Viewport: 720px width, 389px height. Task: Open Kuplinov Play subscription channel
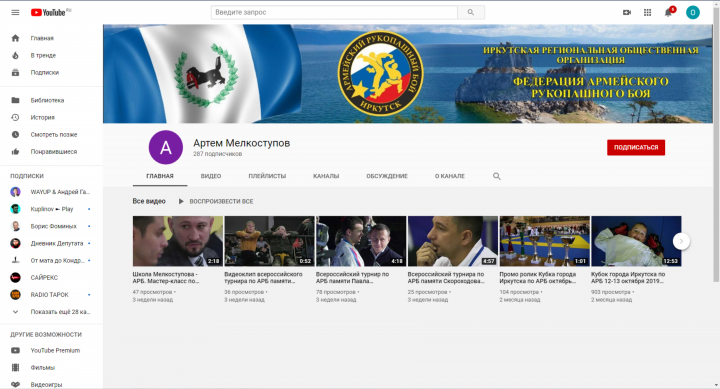click(51, 209)
